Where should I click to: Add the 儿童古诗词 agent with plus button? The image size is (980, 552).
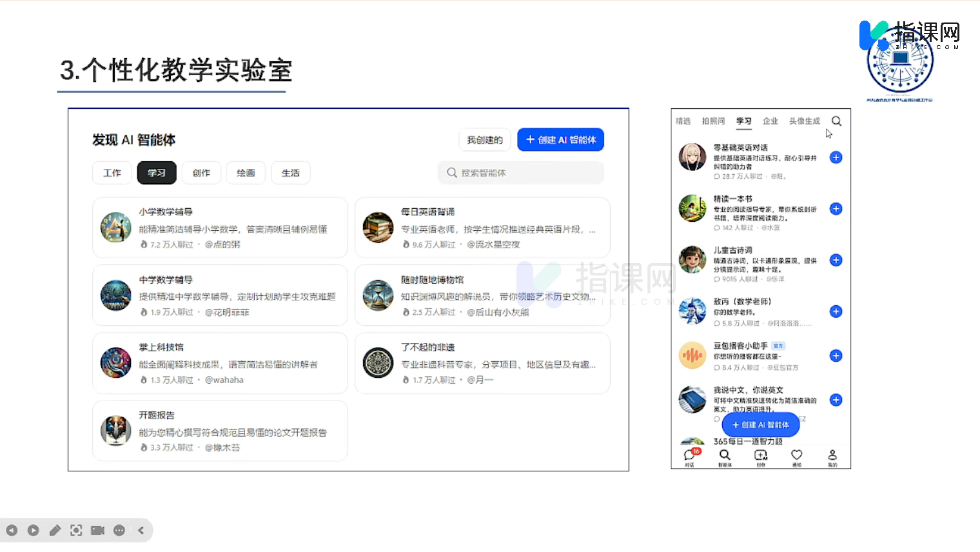point(836,260)
